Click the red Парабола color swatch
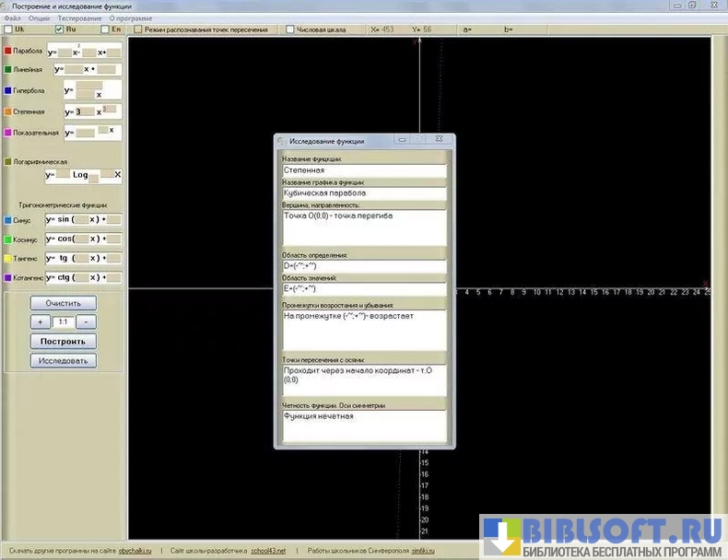 (8, 52)
